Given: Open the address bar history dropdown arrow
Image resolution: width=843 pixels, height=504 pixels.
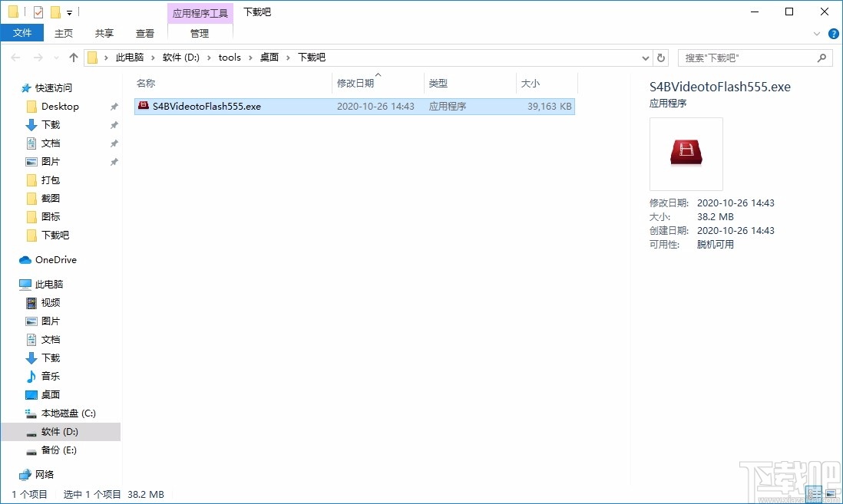Looking at the screenshot, I should [x=645, y=57].
